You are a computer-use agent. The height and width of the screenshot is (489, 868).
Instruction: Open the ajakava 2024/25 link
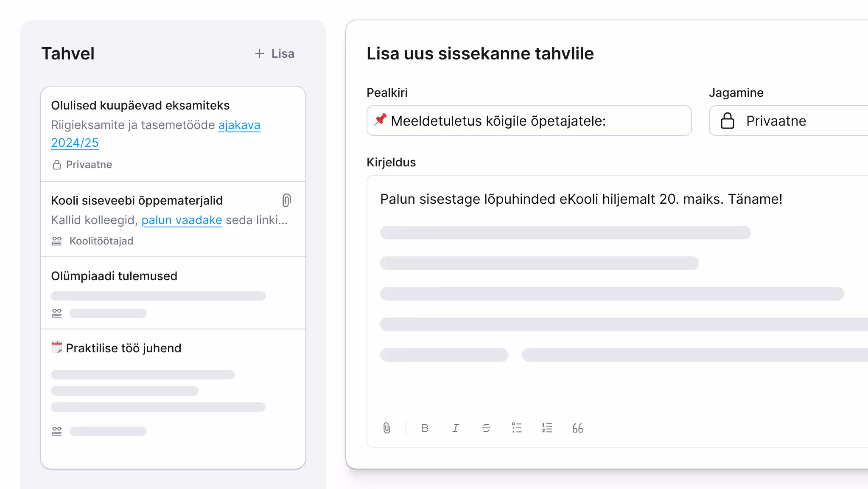click(x=239, y=125)
